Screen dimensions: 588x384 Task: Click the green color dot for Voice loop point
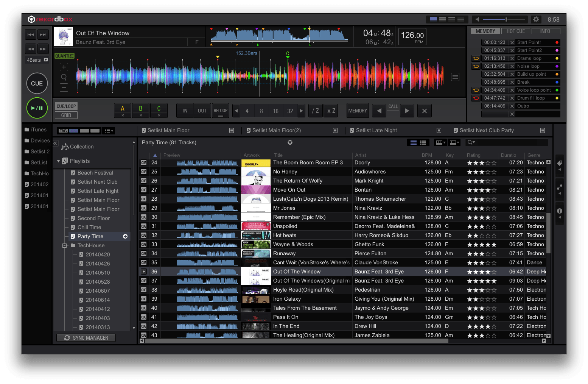pyautogui.click(x=557, y=90)
